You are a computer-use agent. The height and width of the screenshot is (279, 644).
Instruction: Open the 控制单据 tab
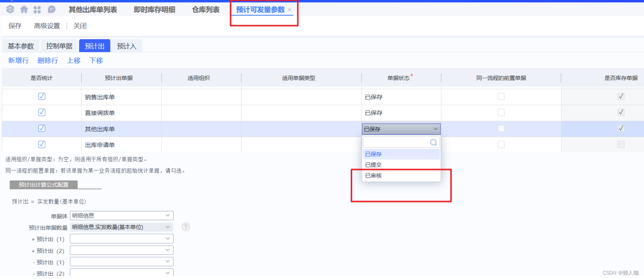coord(59,46)
